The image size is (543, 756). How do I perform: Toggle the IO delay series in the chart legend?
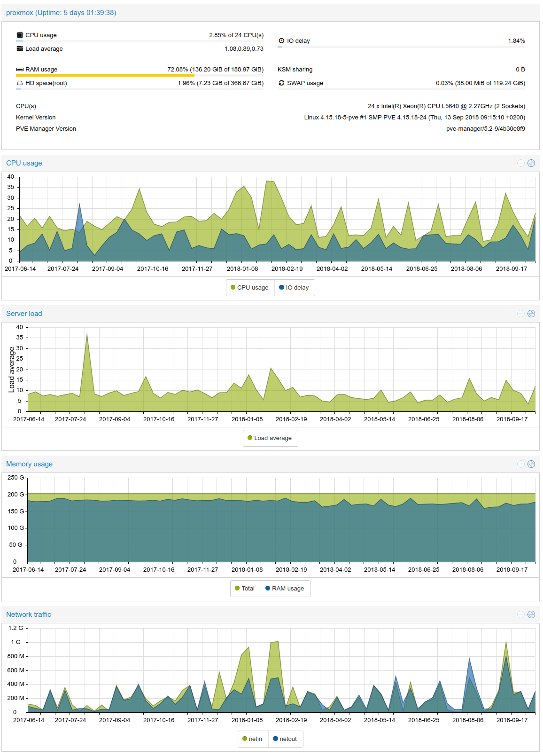[x=294, y=288]
